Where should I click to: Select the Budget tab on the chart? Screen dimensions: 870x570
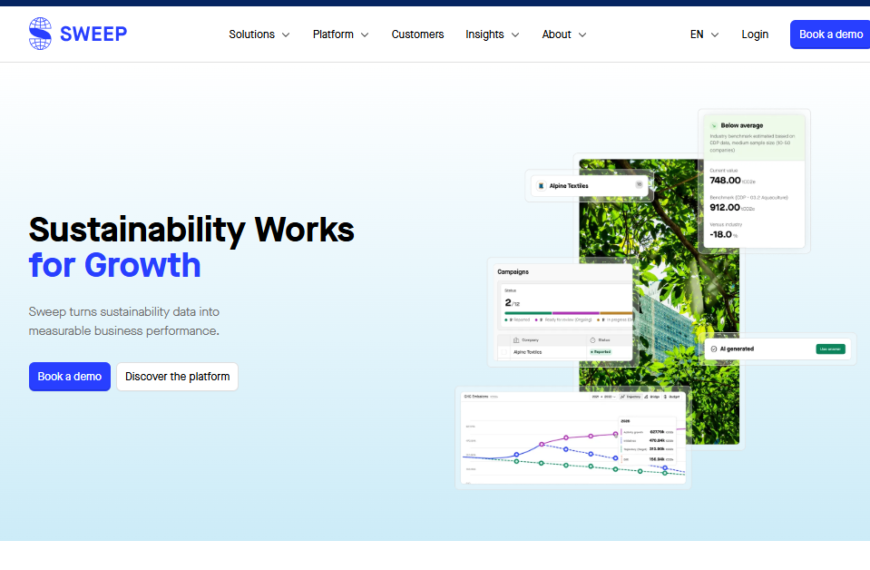(x=672, y=397)
